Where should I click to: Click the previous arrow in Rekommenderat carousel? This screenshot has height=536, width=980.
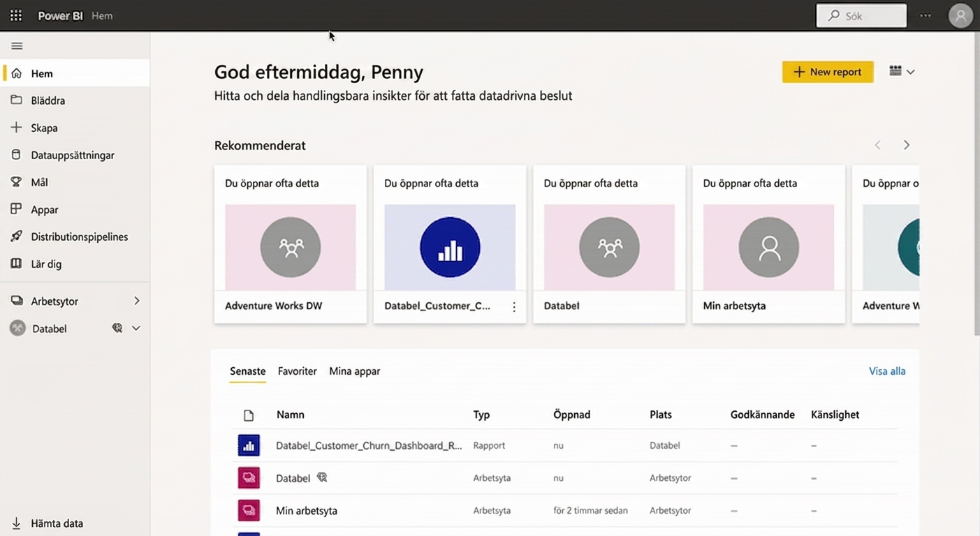[878, 145]
